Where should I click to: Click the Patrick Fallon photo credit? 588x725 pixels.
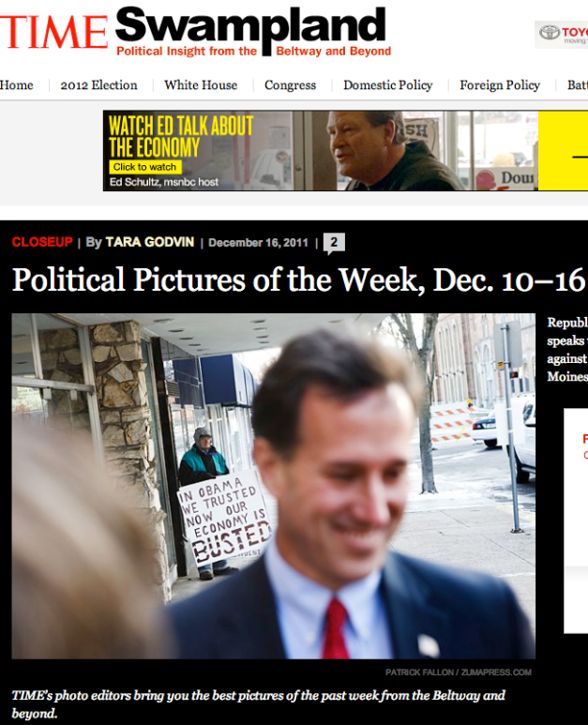[x=458, y=672]
